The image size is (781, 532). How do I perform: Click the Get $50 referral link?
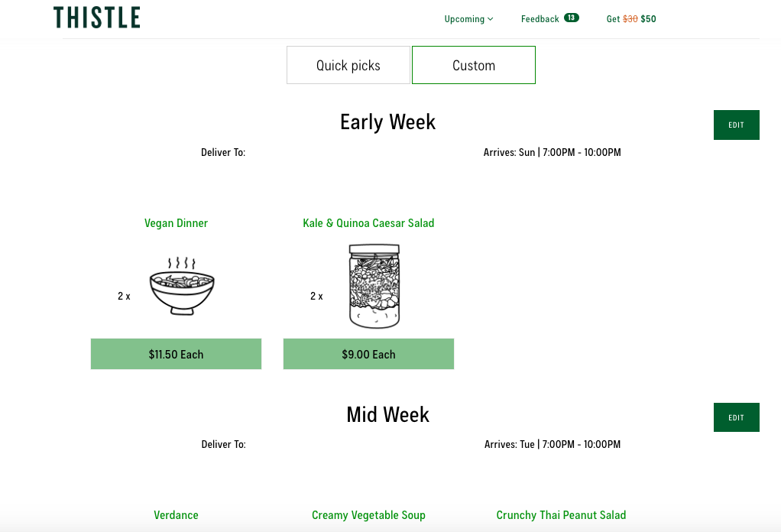(631, 19)
